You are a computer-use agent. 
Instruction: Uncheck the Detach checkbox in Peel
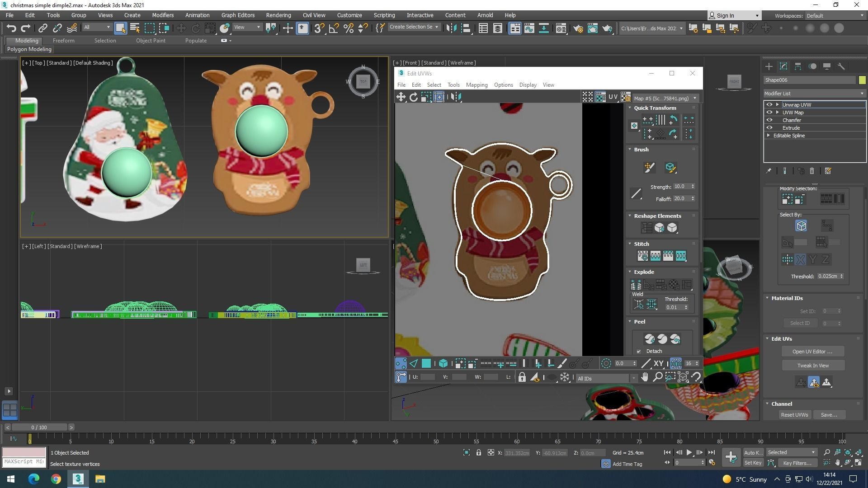pyautogui.click(x=639, y=352)
